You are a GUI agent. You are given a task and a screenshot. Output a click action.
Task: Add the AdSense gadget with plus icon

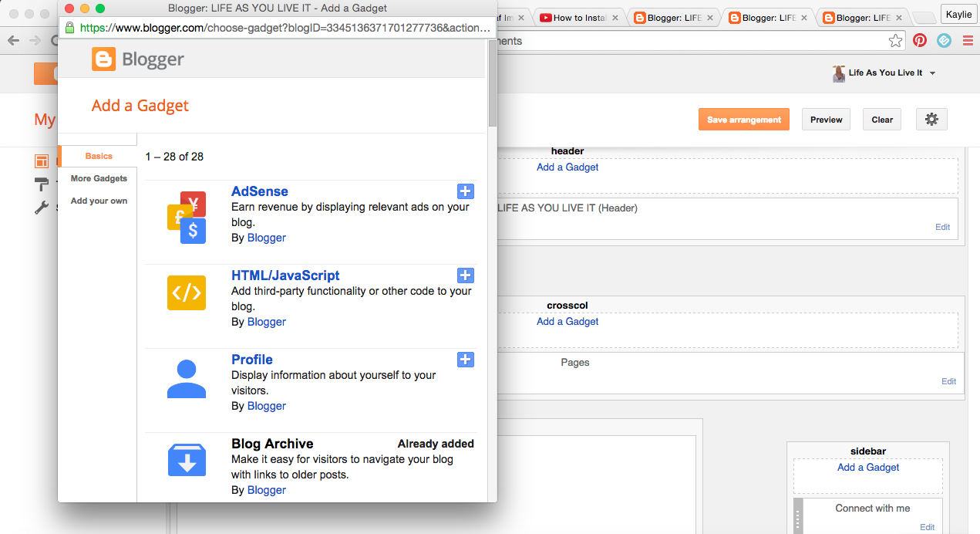point(466,191)
